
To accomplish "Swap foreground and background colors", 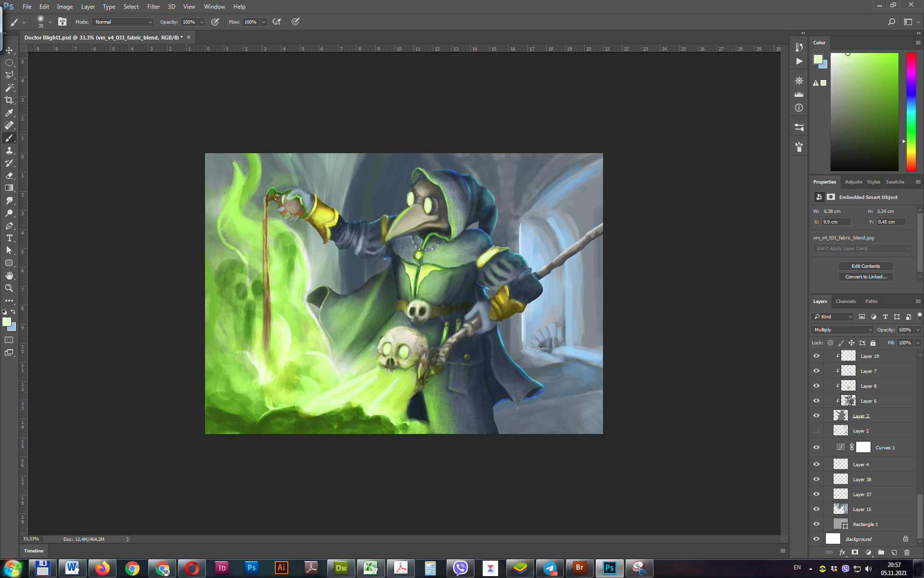I will pyautogui.click(x=13, y=312).
